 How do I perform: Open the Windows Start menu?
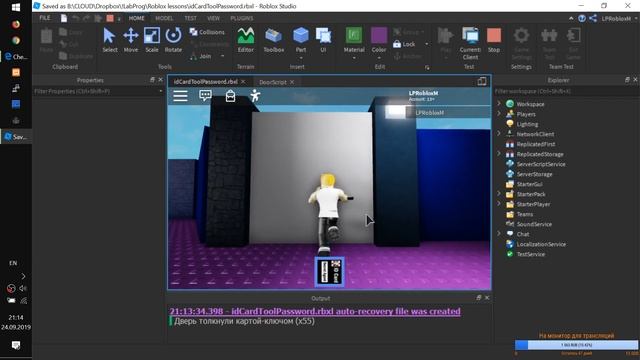click(x=16, y=7)
